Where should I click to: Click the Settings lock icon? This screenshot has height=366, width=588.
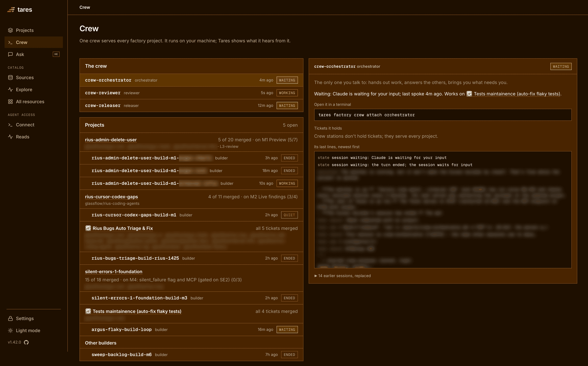10,319
